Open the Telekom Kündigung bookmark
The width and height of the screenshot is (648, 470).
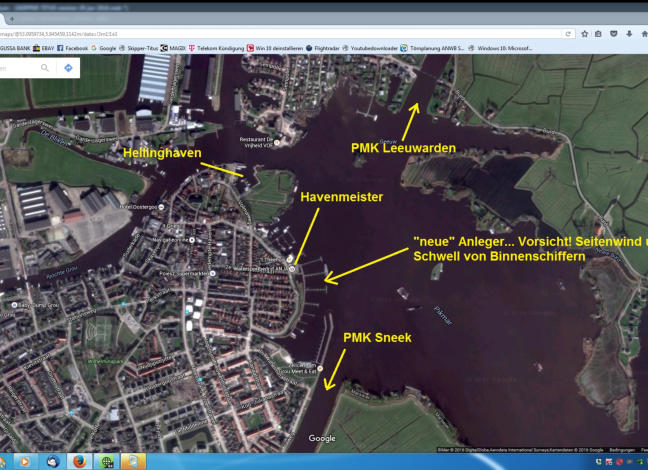(222, 47)
